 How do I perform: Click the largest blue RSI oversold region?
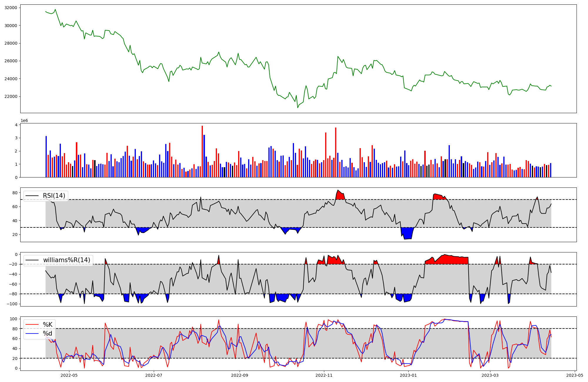point(407,233)
